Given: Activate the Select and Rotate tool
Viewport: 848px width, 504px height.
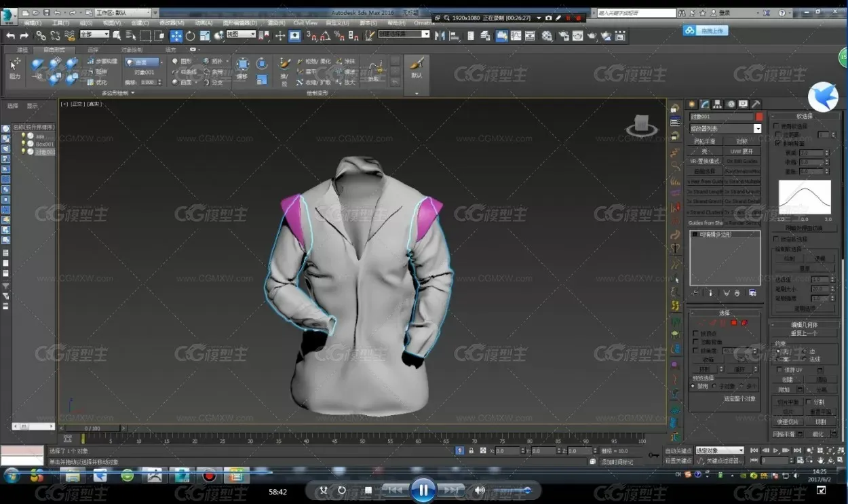Looking at the screenshot, I should [x=191, y=36].
